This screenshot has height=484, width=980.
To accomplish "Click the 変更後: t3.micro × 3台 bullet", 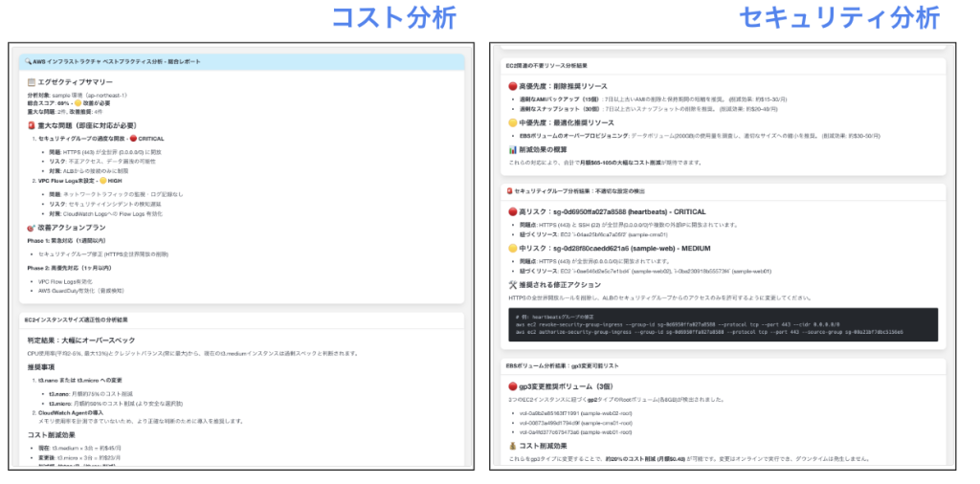I will (x=79, y=457).
